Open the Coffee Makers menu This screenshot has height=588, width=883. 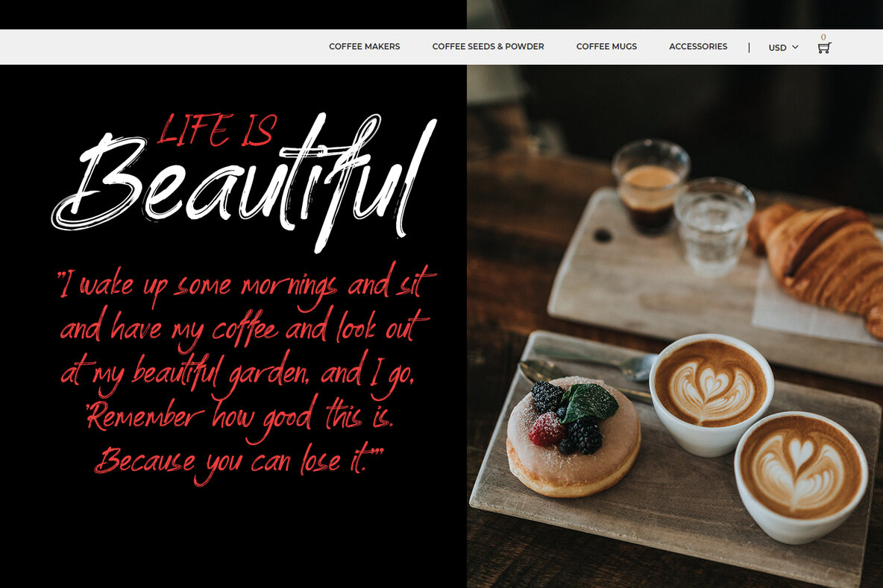tap(364, 46)
